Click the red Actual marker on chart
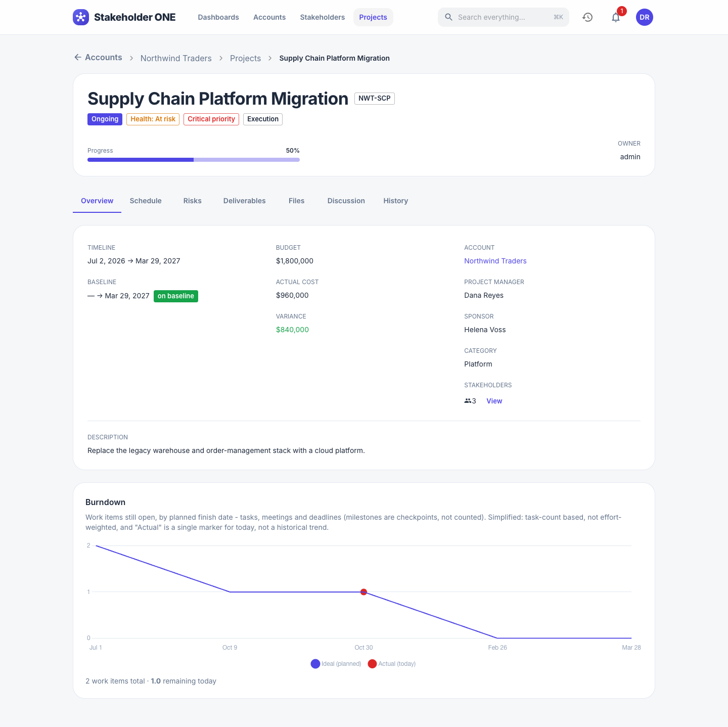The image size is (728, 727). tap(363, 592)
